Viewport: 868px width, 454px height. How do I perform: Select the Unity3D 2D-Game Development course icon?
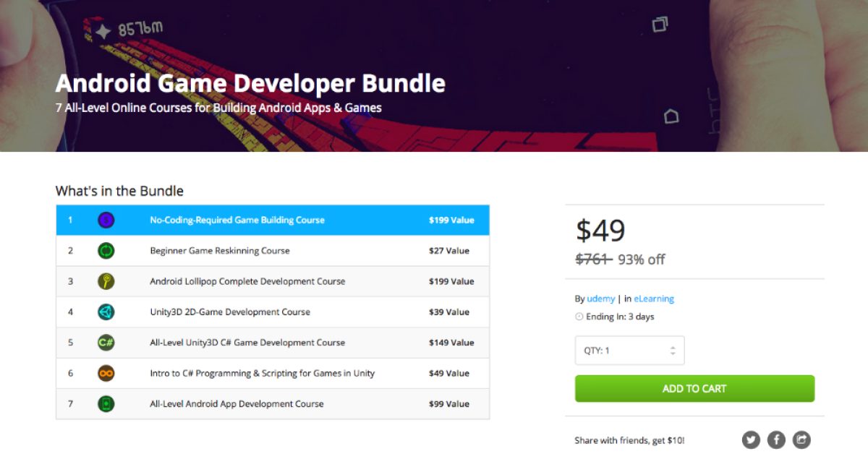pos(106,312)
